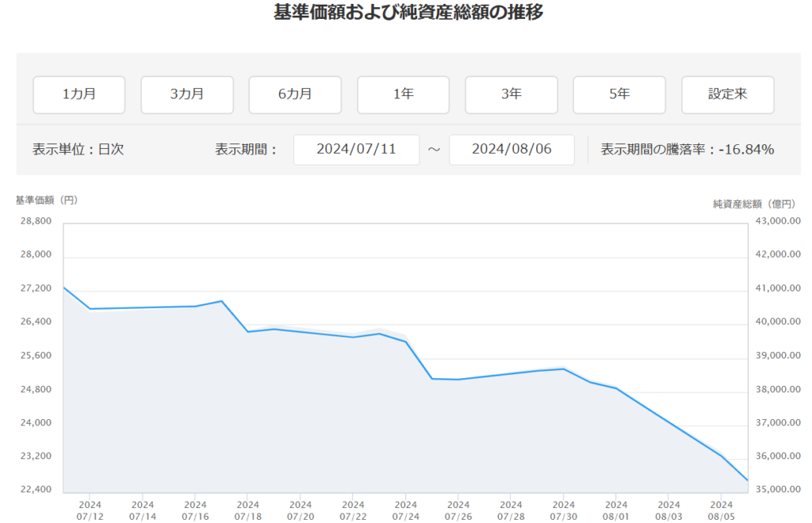Click the 2024 07/18 x-axis date label

[x=248, y=510]
